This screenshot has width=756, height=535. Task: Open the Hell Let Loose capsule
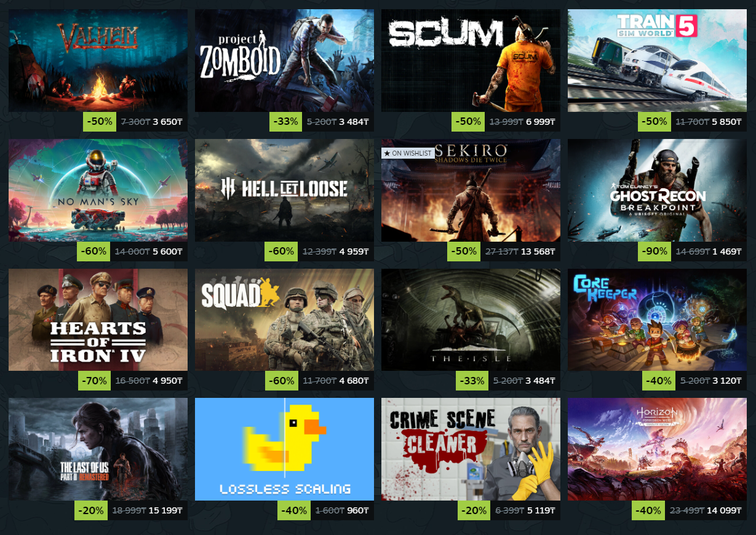click(x=284, y=190)
